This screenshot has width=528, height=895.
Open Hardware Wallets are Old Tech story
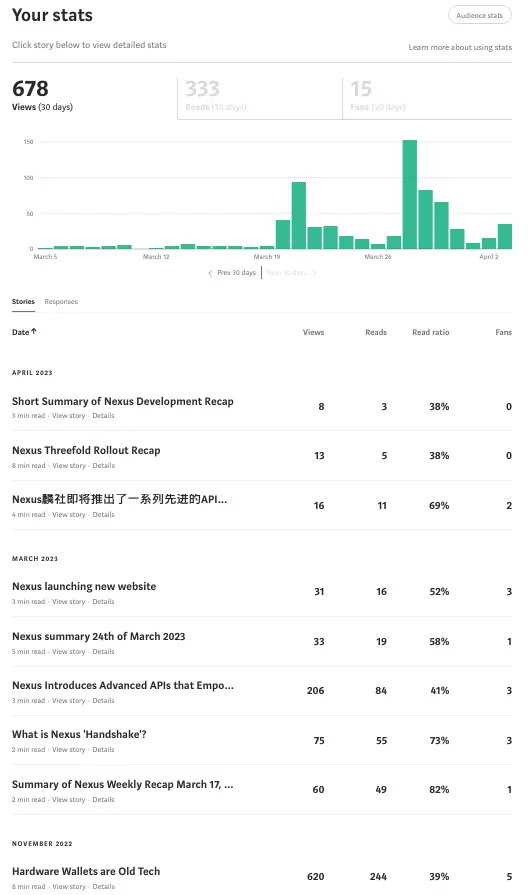point(86,872)
